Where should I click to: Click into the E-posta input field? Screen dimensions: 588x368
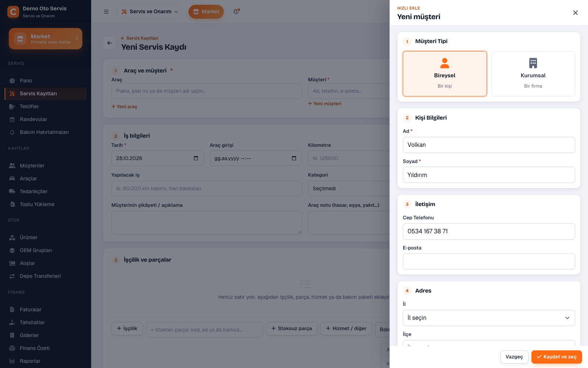tap(489, 261)
